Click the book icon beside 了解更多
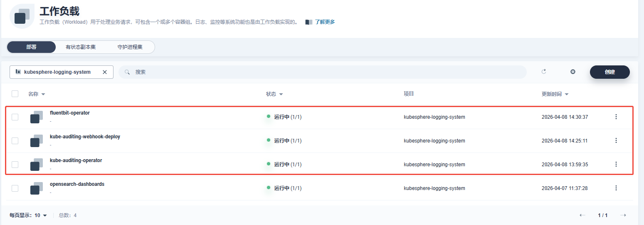 308,22
